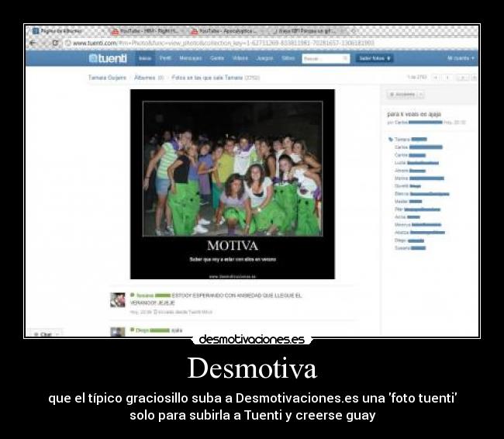Open Mensajes in tuenti navigation
Image resolution: width=504 pixels, height=439 pixels.
tap(191, 58)
